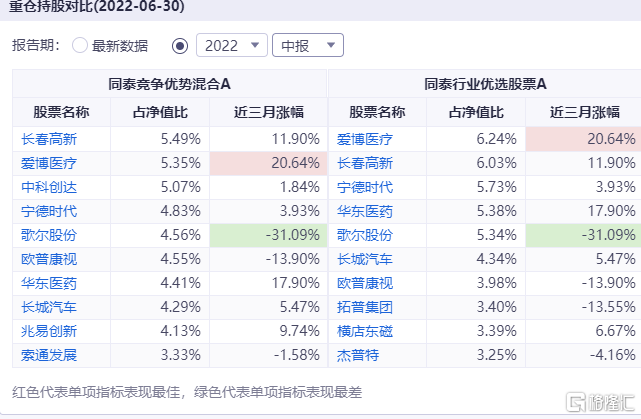Click the 格隆汇 watermark logo icon

[x=575, y=402]
